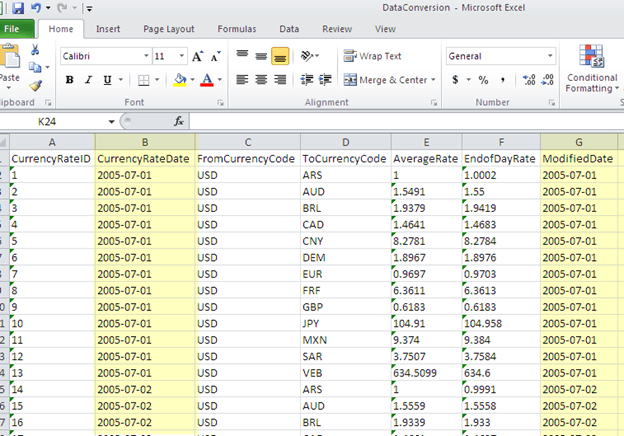Apply percent style number format
Viewport: 624px width, 436px height.
(x=483, y=80)
